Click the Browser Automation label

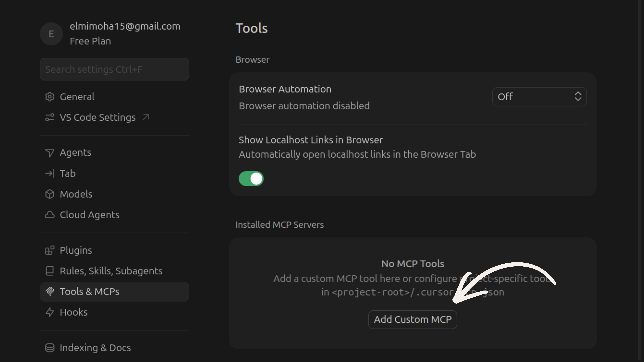tap(285, 89)
